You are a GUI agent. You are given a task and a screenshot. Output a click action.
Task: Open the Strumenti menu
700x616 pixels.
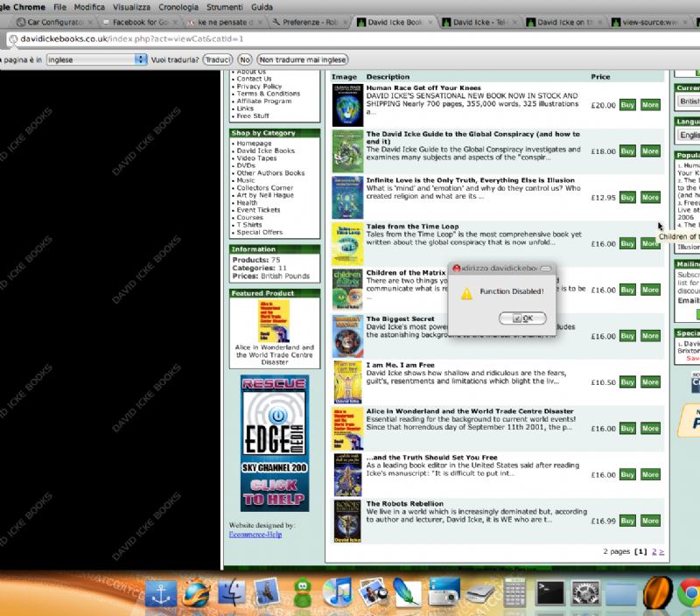tap(225, 7)
